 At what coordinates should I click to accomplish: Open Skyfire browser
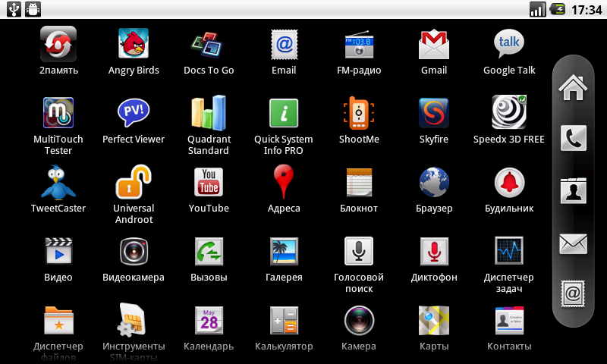(x=434, y=112)
